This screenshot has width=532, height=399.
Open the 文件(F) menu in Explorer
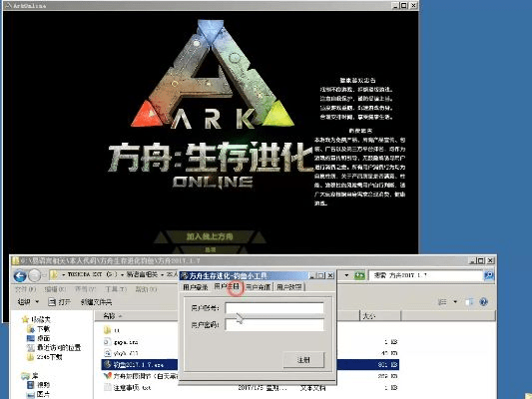click(25, 289)
